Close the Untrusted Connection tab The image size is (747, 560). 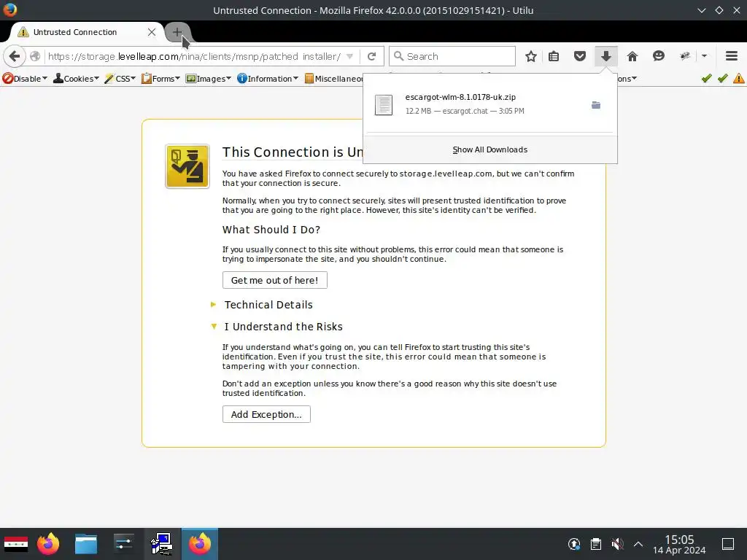[x=152, y=32]
